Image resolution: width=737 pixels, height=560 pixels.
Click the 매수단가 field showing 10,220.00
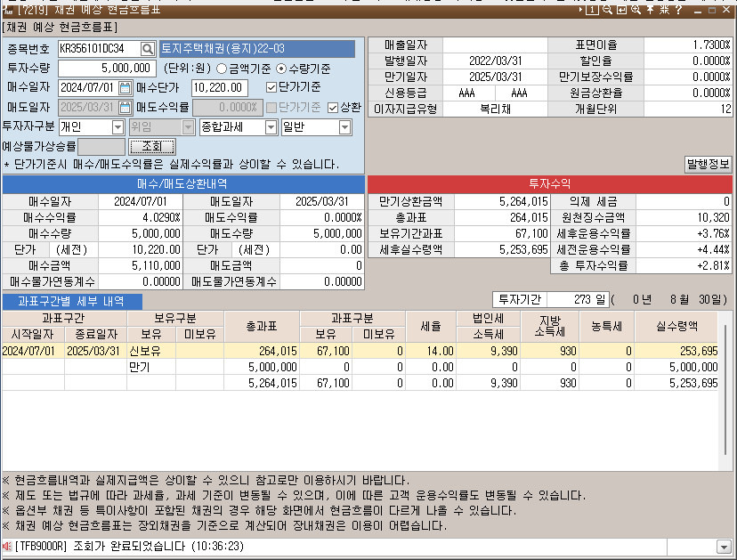click(220, 88)
